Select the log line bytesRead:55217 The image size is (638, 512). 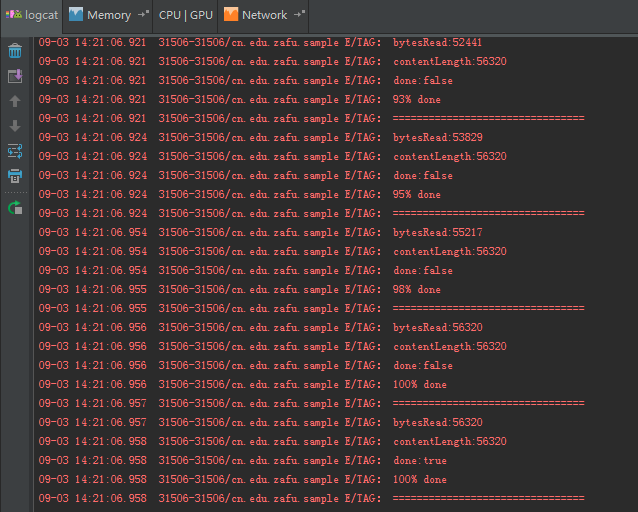(260, 232)
